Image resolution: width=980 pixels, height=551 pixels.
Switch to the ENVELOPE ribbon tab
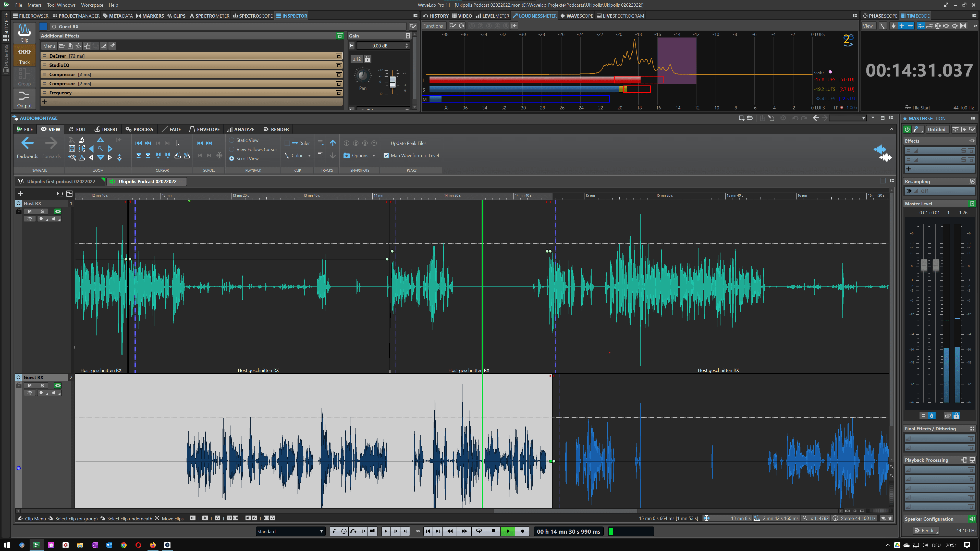tap(204, 129)
